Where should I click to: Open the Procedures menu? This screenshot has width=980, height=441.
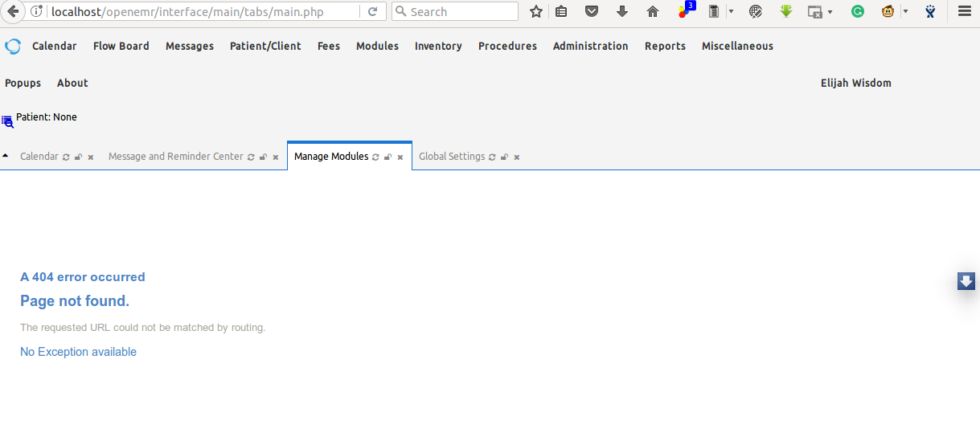507,47
